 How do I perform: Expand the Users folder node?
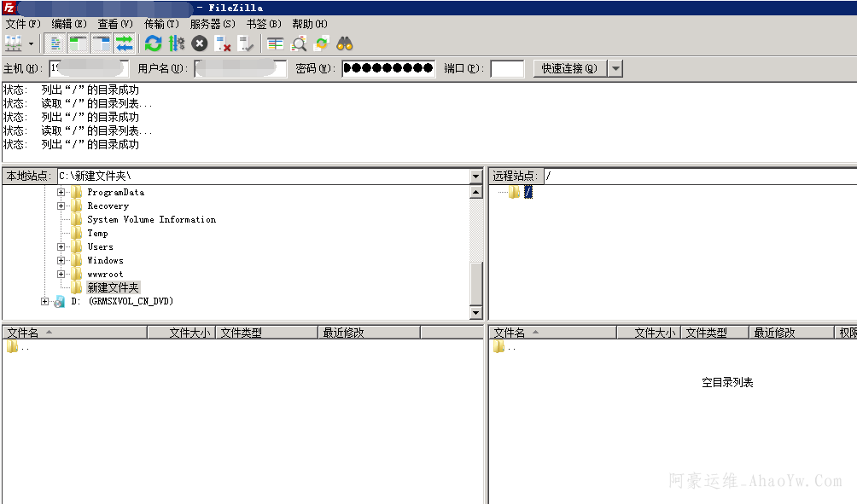[x=61, y=246]
